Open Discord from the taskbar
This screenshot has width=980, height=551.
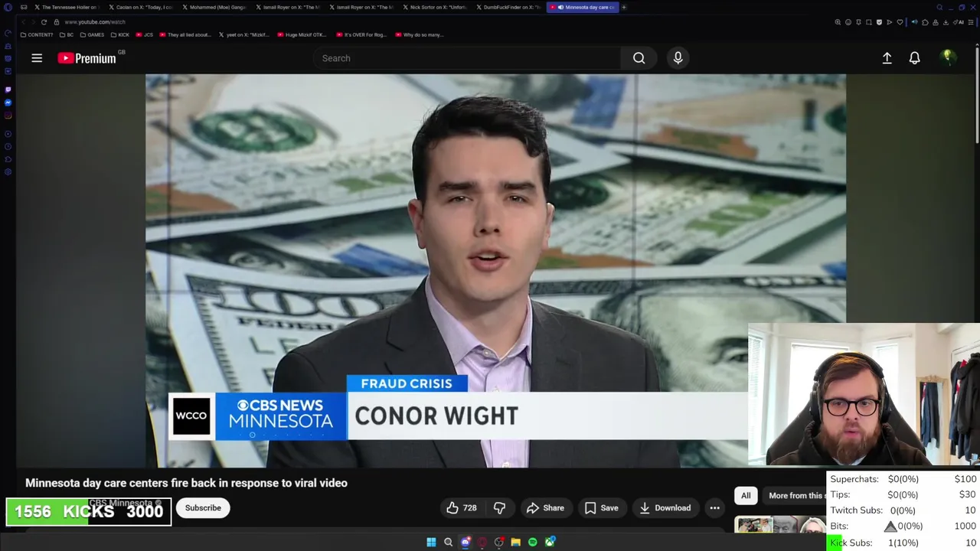[465, 542]
